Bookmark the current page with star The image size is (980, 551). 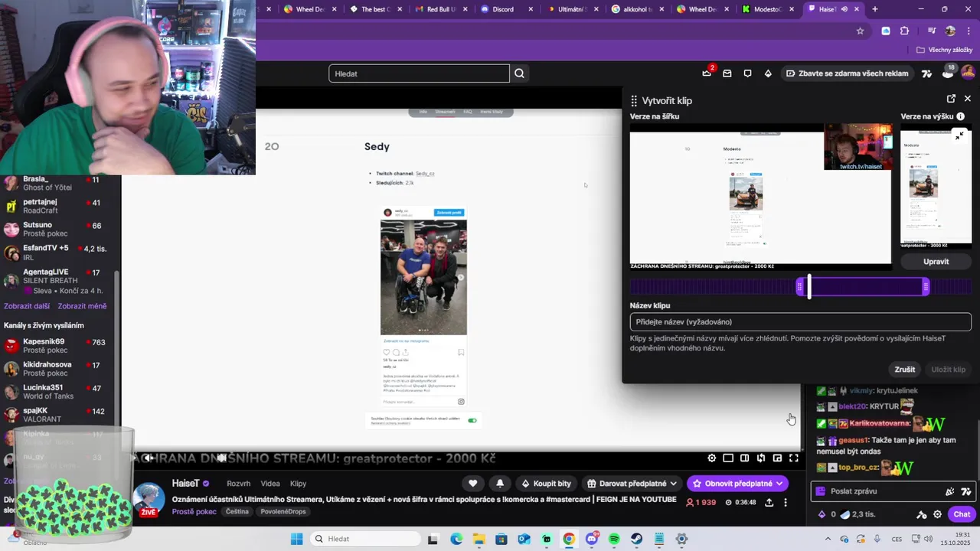coord(860,31)
